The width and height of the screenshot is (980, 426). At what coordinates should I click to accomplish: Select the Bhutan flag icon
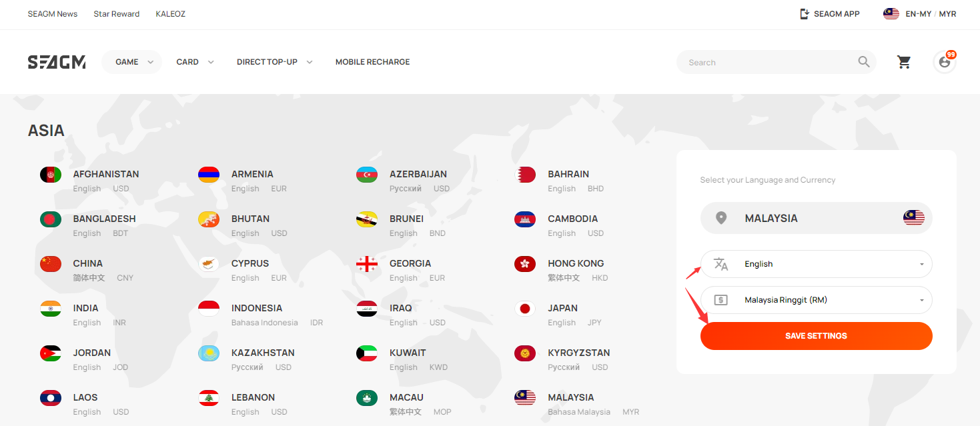(x=209, y=219)
